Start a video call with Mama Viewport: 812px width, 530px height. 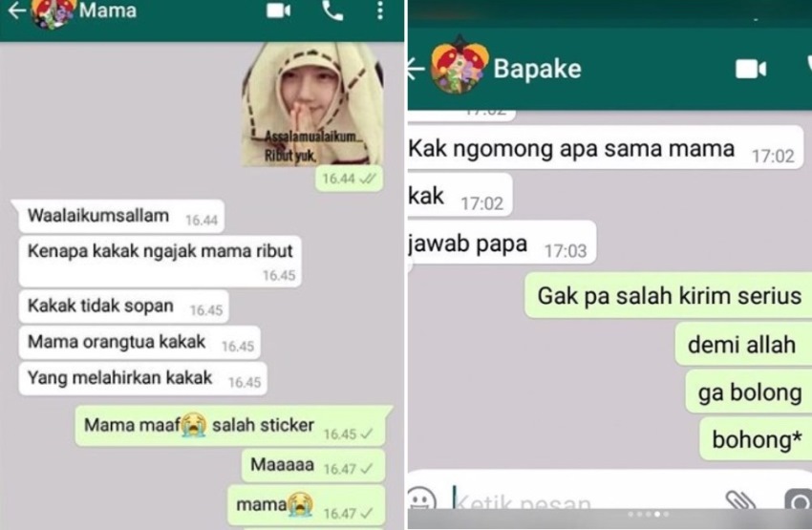pos(278,11)
